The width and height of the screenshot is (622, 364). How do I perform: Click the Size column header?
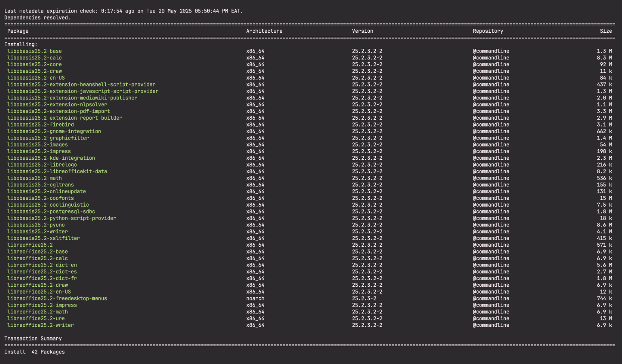pyautogui.click(x=606, y=31)
